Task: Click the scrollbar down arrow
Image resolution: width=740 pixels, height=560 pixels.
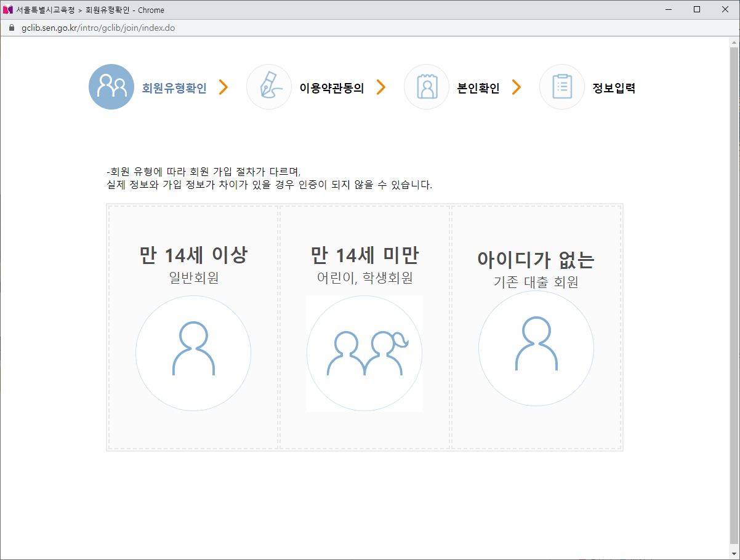Action: pyautogui.click(x=734, y=554)
